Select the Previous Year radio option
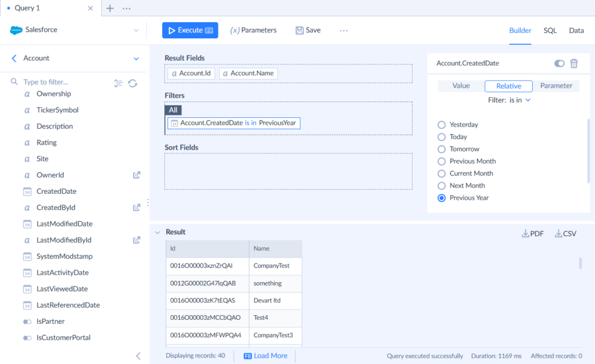 click(442, 198)
